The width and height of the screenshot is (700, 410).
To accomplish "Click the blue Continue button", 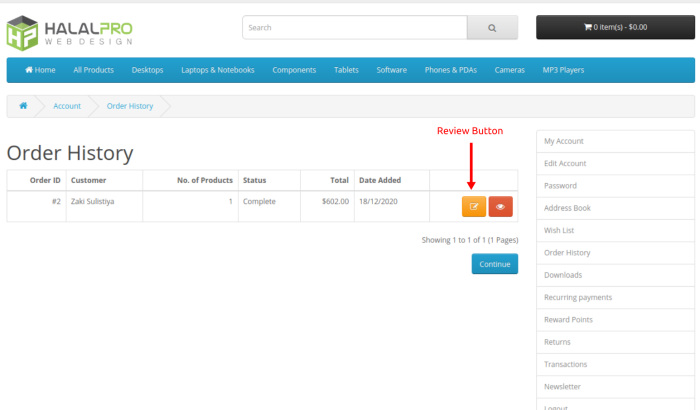I will pyautogui.click(x=495, y=264).
